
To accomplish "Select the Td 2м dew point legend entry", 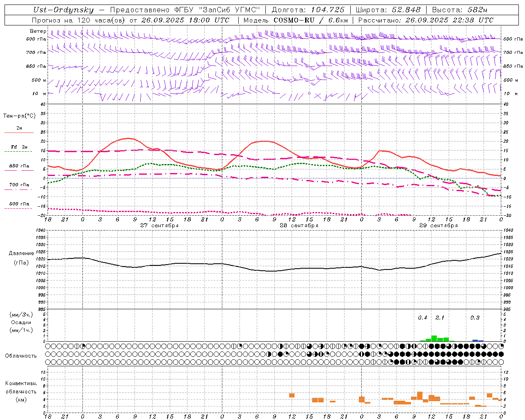I will 19,147.
